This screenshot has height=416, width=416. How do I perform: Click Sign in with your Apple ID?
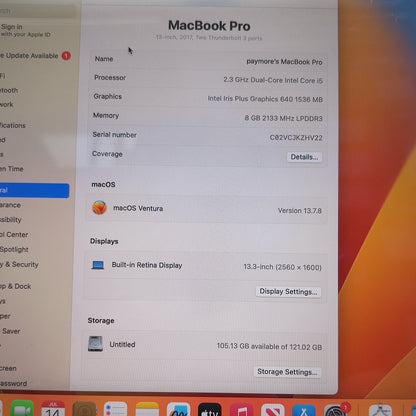click(x=25, y=30)
